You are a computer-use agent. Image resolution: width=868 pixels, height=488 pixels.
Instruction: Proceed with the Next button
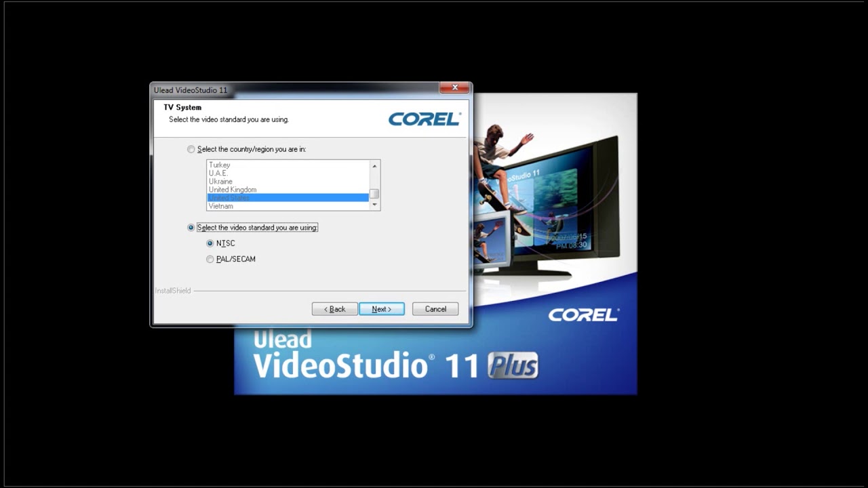(x=382, y=309)
